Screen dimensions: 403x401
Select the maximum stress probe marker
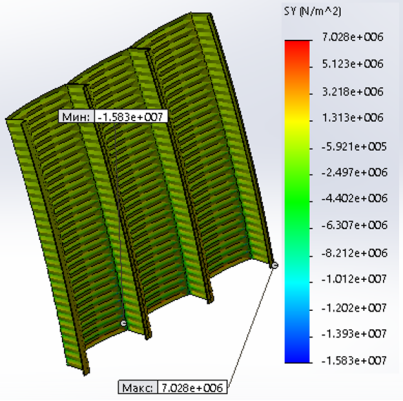point(275,265)
